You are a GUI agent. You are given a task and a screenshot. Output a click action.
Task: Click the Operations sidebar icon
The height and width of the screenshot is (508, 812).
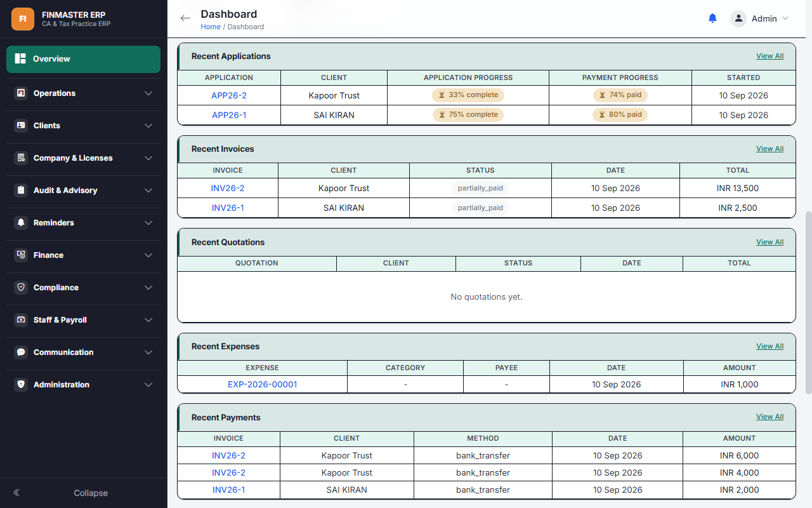point(21,93)
